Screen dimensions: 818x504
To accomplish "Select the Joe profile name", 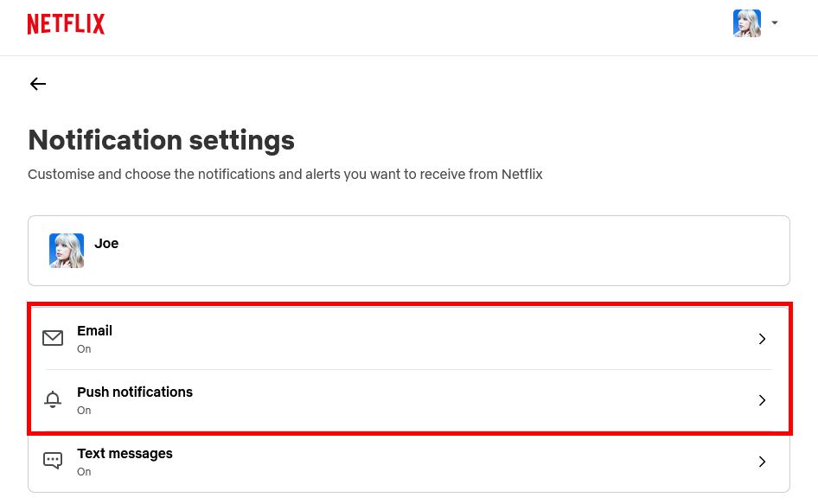I will coord(106,244).
